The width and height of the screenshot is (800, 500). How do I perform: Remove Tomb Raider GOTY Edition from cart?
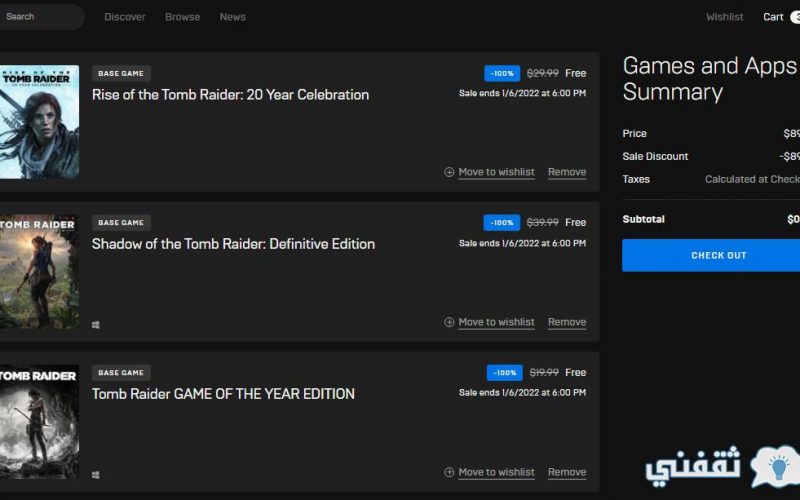click(x=567, y=472)
